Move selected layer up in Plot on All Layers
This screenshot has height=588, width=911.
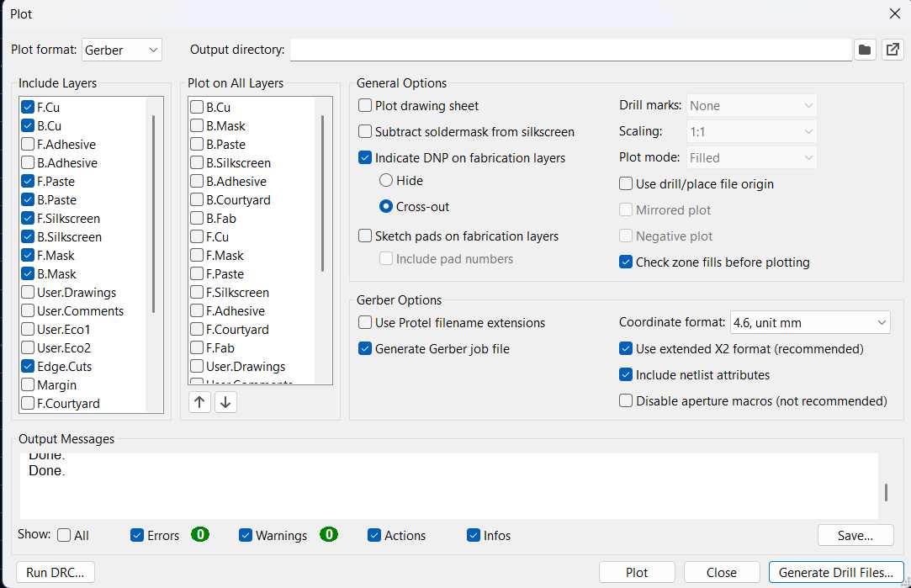tap(199, 402)
